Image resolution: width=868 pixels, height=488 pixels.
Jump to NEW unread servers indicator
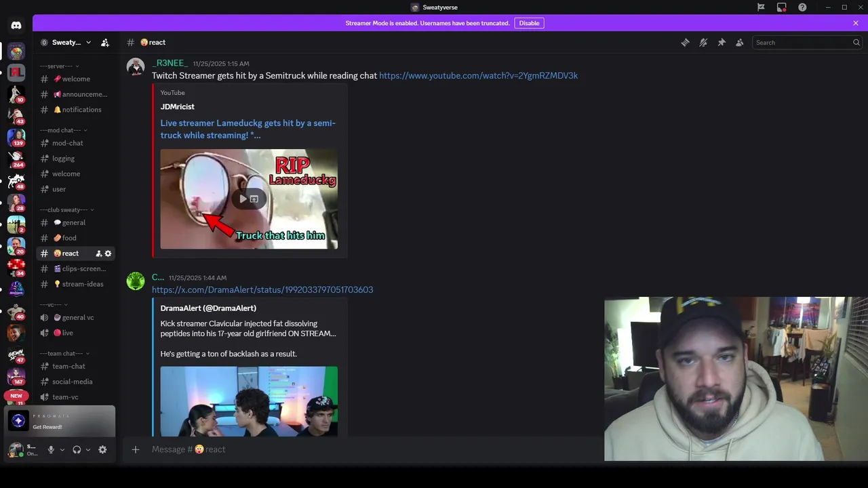click(16, 395)
